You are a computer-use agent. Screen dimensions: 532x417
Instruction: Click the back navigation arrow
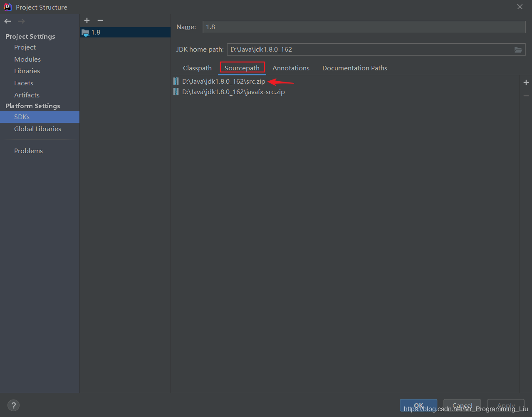[8, 21]
